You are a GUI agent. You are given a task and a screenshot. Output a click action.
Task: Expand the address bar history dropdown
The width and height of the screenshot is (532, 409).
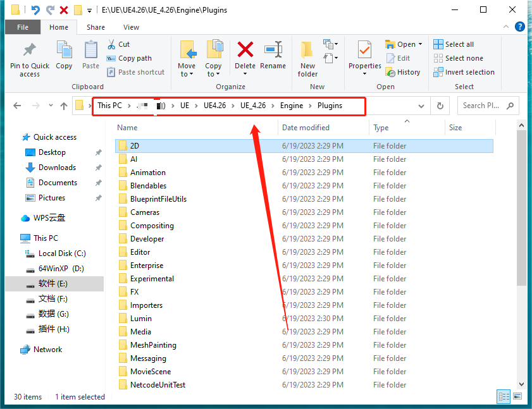point(421,106)
